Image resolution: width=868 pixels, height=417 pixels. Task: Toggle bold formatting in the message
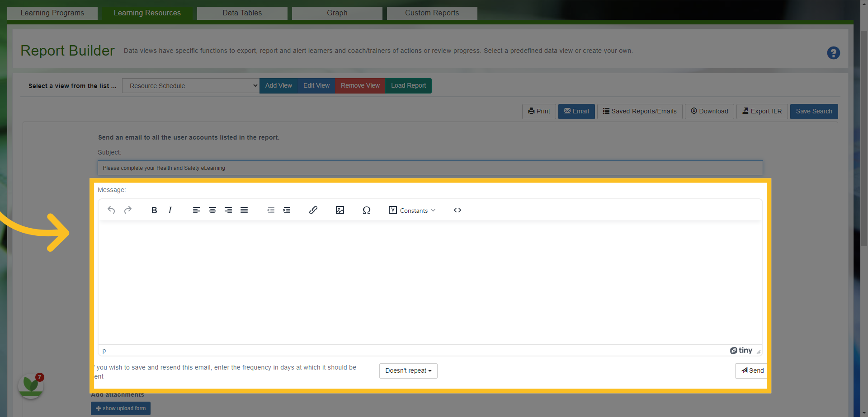pyautogui.click(x=154, y=210)
